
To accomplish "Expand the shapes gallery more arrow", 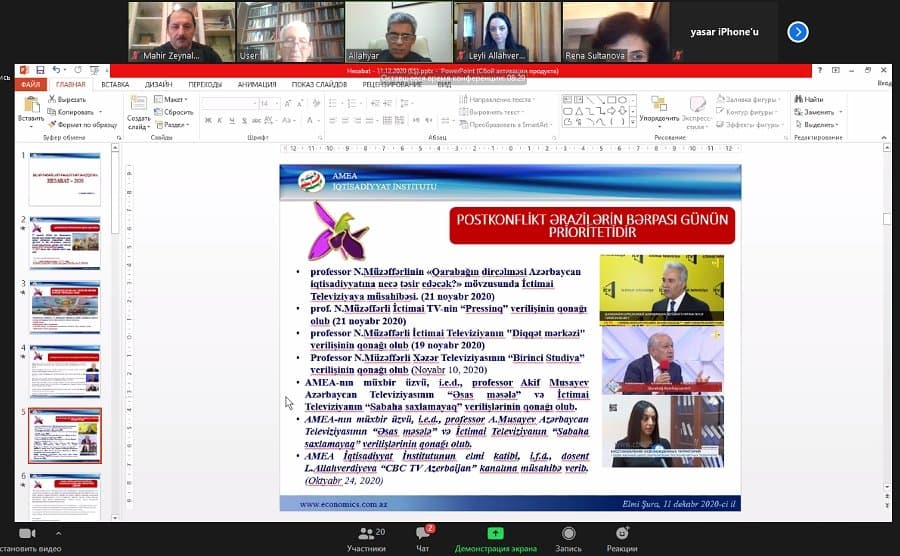I will 633,122.
